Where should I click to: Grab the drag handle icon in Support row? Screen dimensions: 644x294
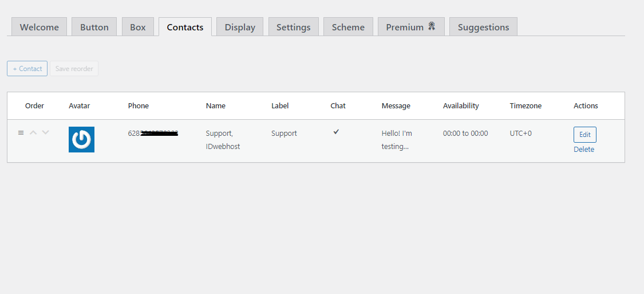(21, 132)
